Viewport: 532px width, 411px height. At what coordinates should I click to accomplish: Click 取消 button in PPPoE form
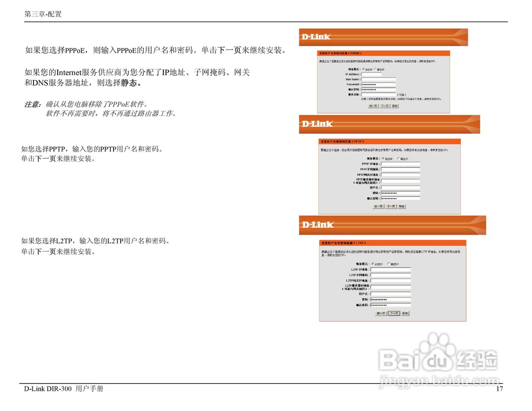[x=395, y=106]
